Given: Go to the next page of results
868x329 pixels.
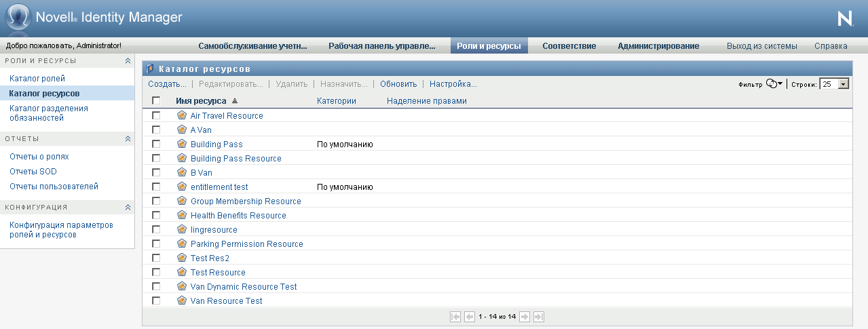Looking at the screenshot, I should pyautogui.click(x=525, y=316).
